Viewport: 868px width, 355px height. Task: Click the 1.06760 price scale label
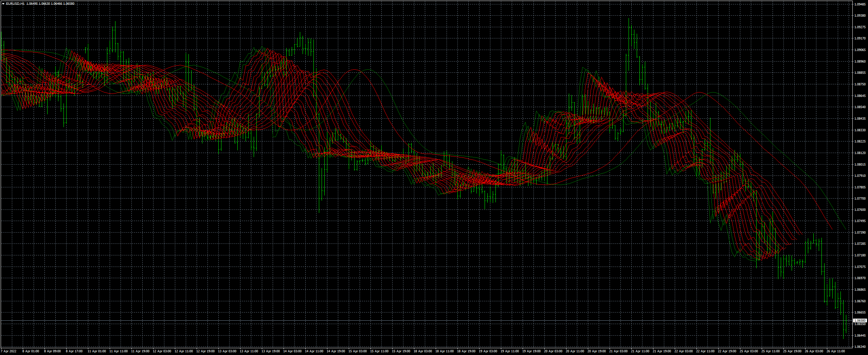coord(860,301)
